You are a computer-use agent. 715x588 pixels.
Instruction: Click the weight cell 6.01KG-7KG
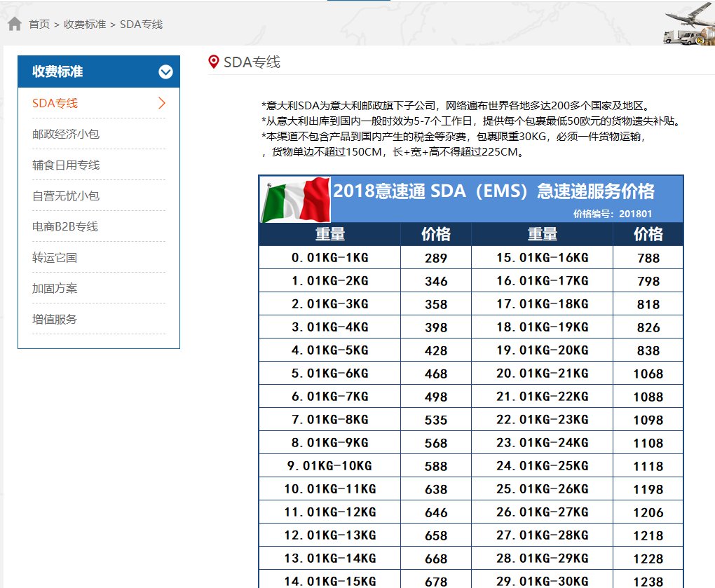330,396
